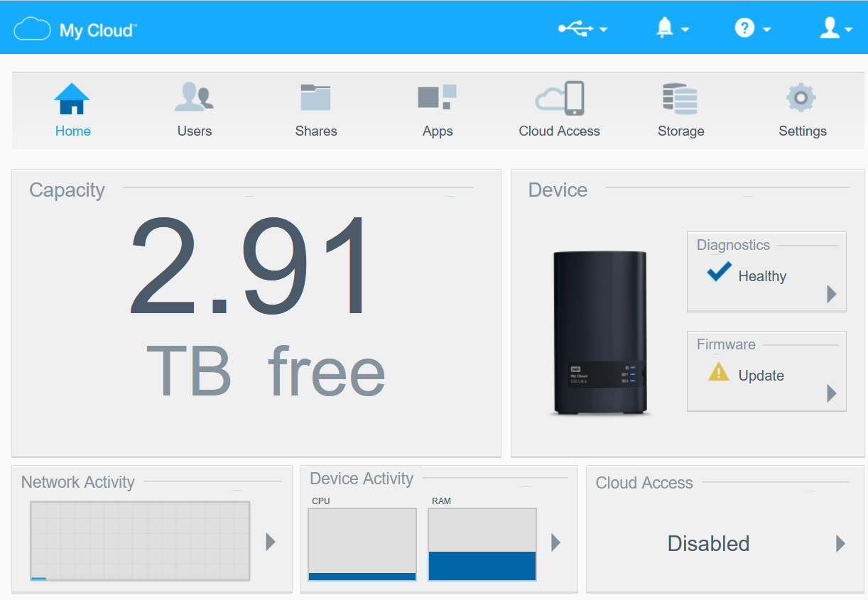Expand Diagnostics details arrow
This screenshot has height=600, width=868.
[x=832, y=294]
